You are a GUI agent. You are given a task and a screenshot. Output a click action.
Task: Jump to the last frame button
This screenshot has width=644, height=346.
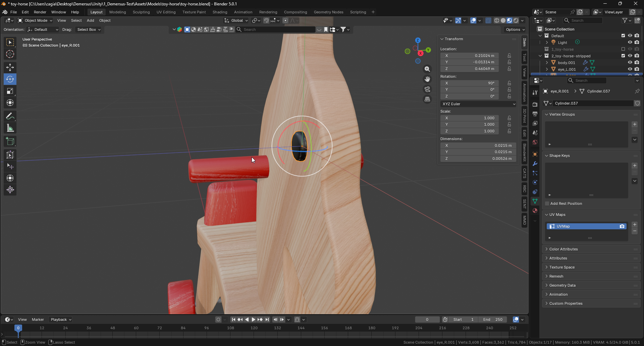tap(267, 320)
